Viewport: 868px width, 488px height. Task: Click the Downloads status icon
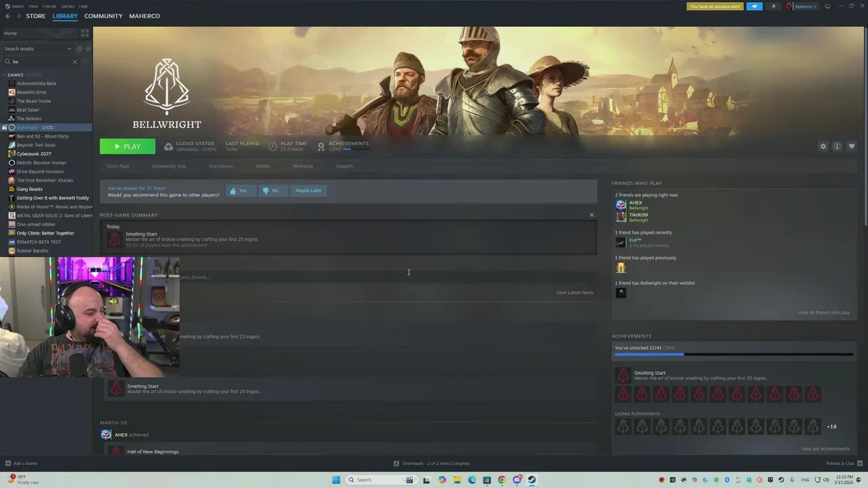coord(397,464)
